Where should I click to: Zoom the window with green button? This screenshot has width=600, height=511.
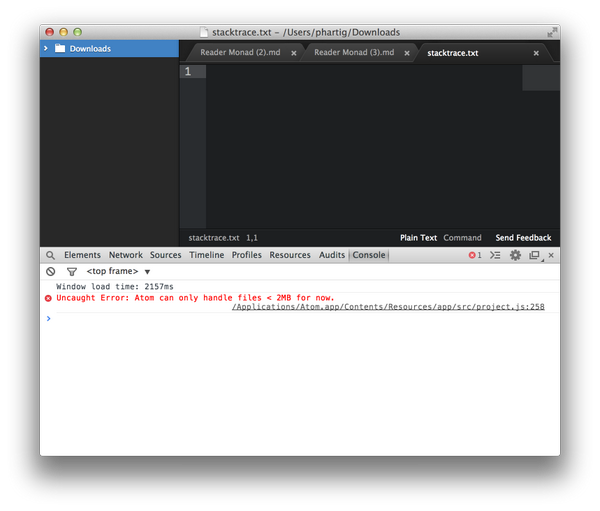coord(78,32)
